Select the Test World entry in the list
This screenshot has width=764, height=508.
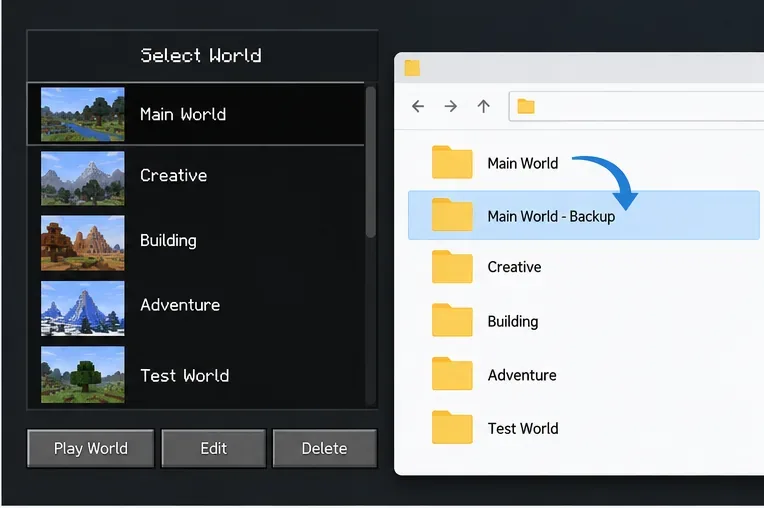point(195,374)
